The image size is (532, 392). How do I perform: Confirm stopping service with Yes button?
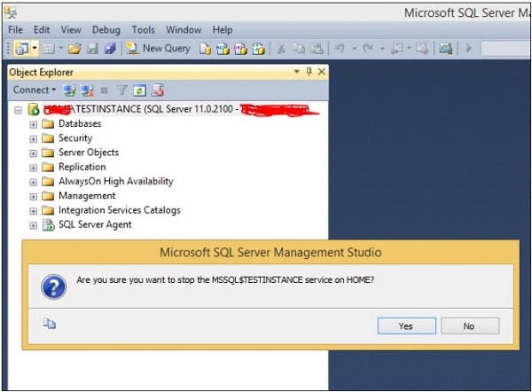(x=405, y=326)
